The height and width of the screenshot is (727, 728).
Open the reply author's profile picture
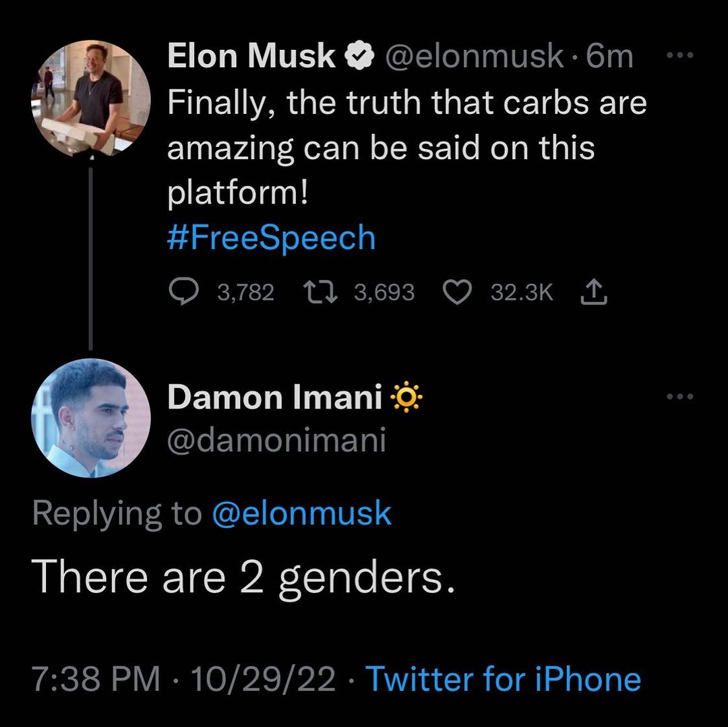(91, 418)
